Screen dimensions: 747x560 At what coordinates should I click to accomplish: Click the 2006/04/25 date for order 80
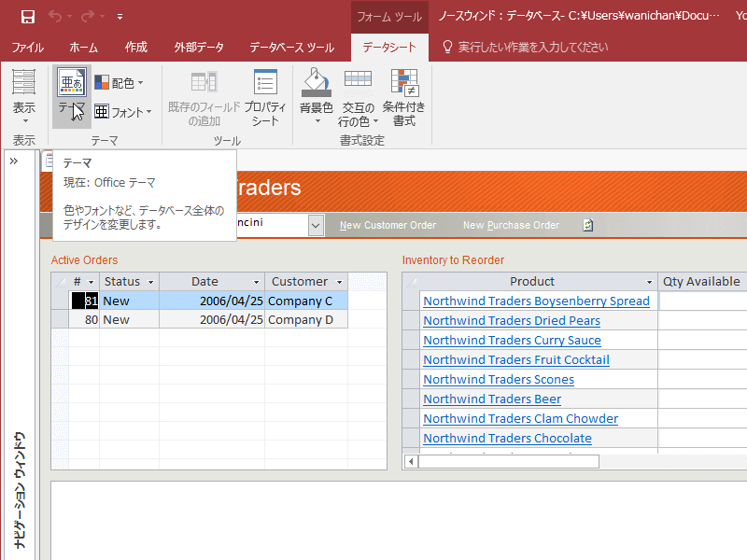[x=212, y=319]
